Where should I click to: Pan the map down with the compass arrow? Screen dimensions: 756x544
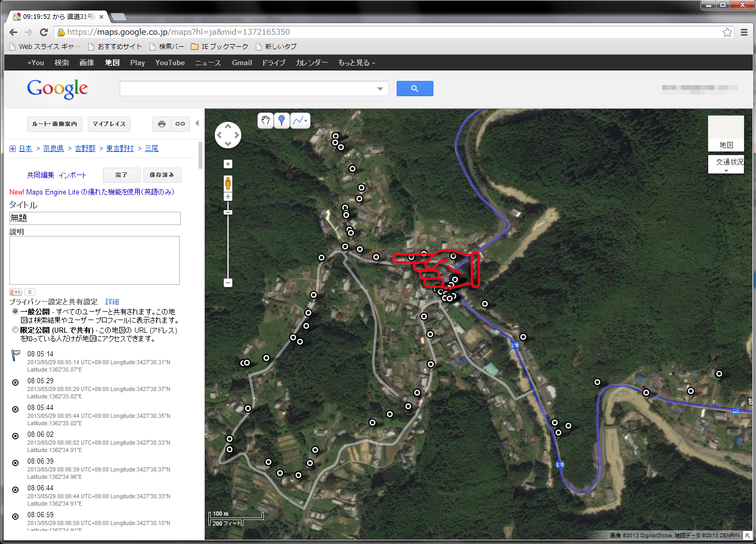pyautogui.click(x=228, y=143)
